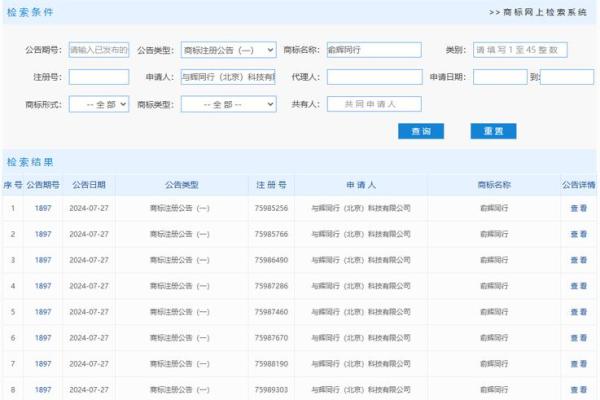Screen dimensions: 600x400
Task: Select trademark name 俞辉同行 in row 1
Action: point(494,208)
